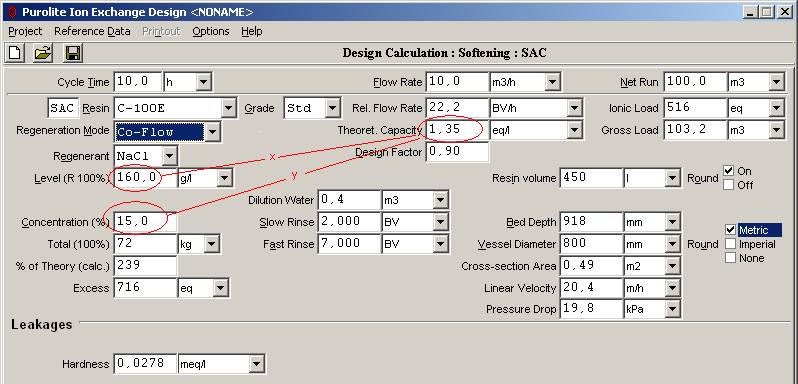The image size is (798, 384).
Task: Open the Help menu
Action: pyautogui.click(x=251, y=31)
